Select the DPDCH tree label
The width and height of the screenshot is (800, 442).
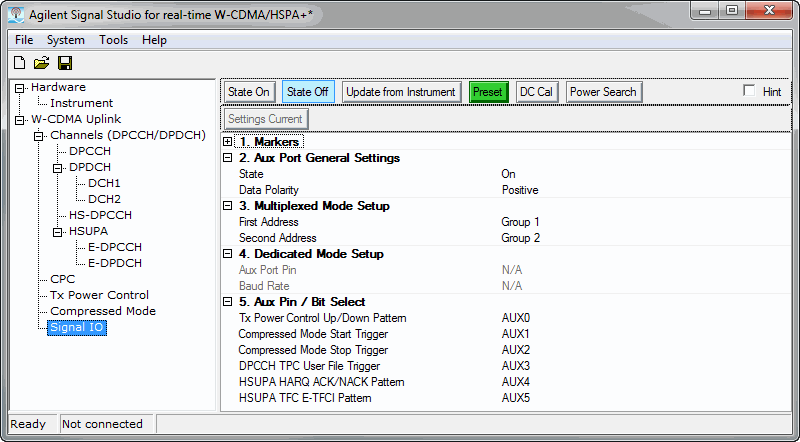pyautogui.click(x=90, y=167)
